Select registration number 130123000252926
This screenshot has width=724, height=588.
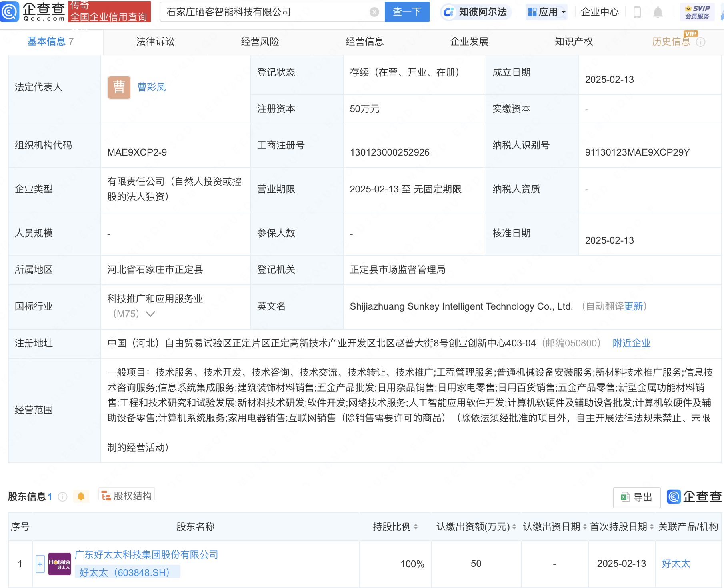coord(390,152)
